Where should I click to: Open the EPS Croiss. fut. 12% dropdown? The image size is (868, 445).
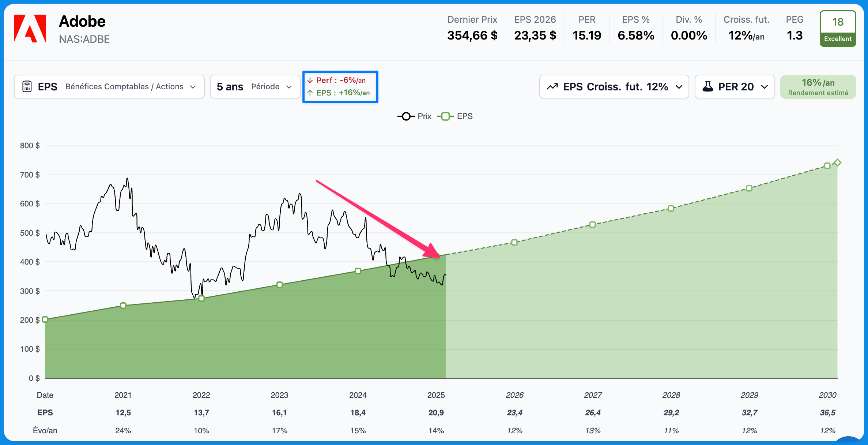click(614, 87)
